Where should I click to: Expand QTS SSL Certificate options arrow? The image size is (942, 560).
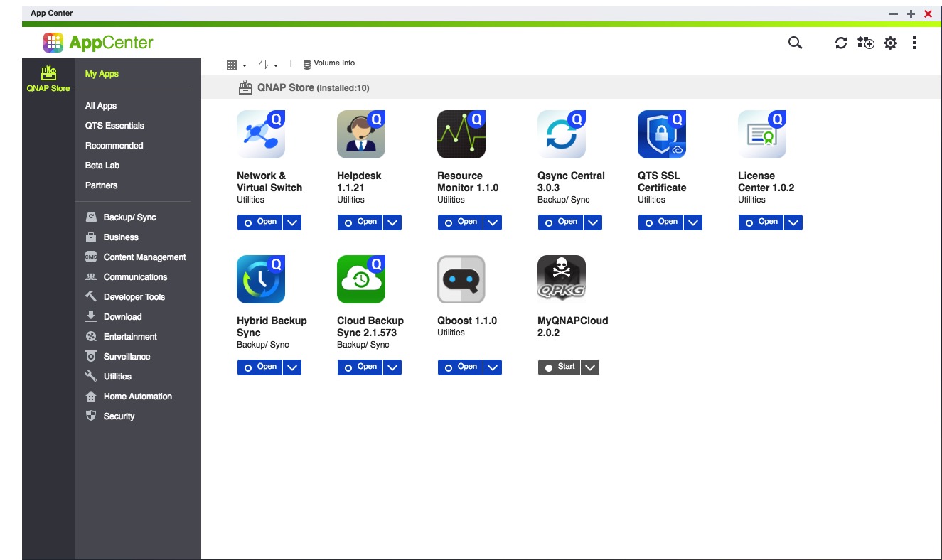tap(693, 222)
